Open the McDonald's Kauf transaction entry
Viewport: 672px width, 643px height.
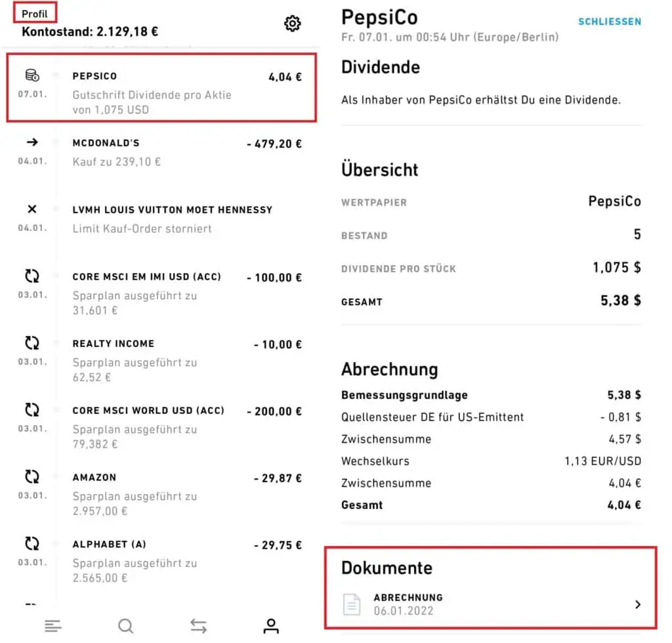click(161, 152)
